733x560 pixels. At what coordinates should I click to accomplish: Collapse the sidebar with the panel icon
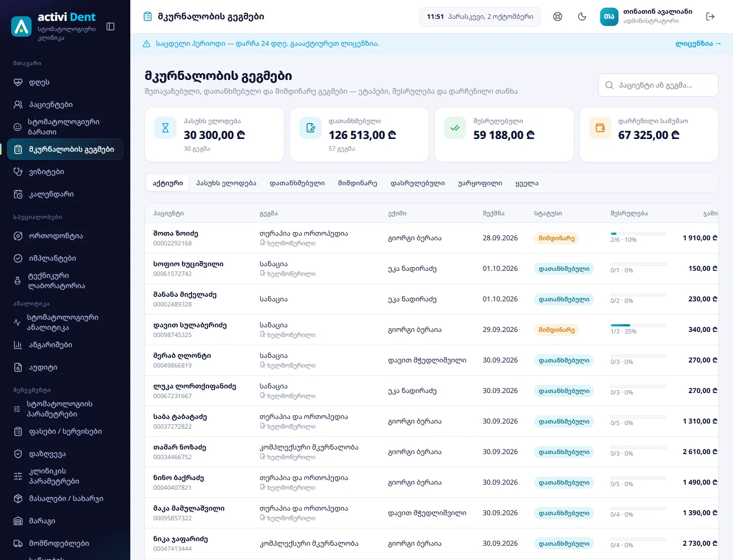[110, 26]
